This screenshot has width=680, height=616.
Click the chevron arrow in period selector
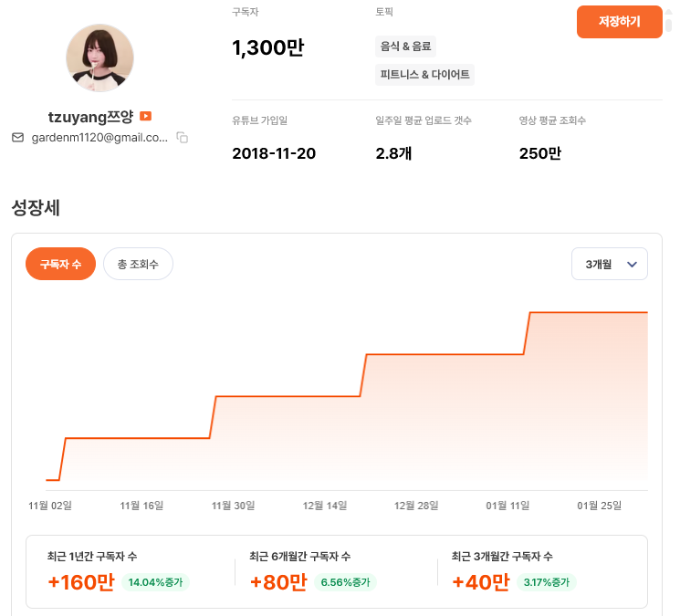tap(632, 265)
